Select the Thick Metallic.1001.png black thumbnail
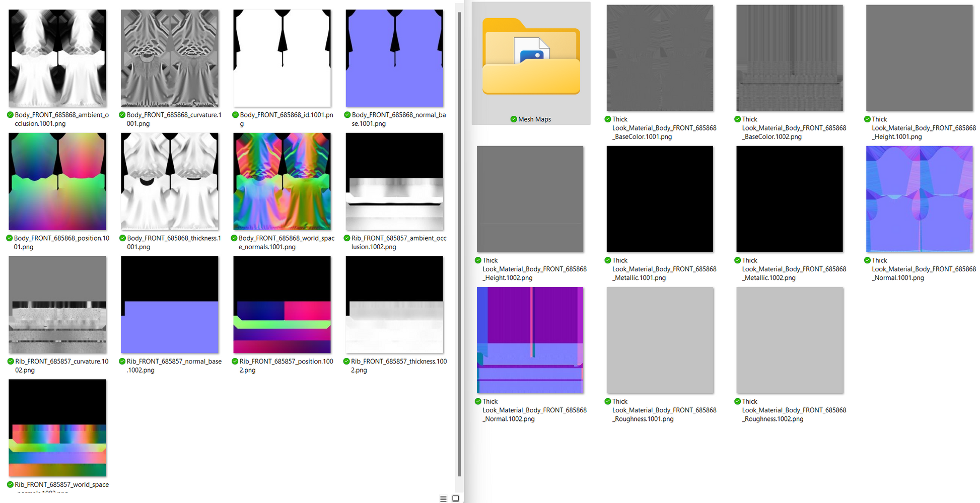This screenshot has height=503, width=980. [660, 199]
